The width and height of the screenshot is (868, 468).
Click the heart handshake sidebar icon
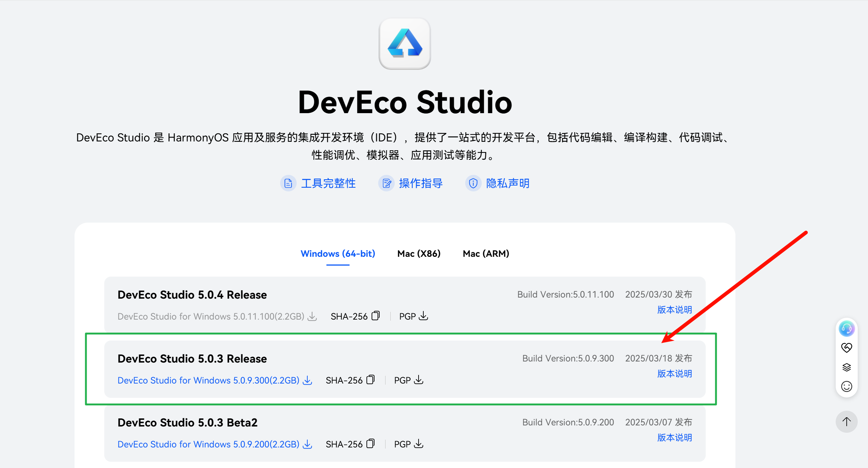pyautogui.click(x=846, y=348)
